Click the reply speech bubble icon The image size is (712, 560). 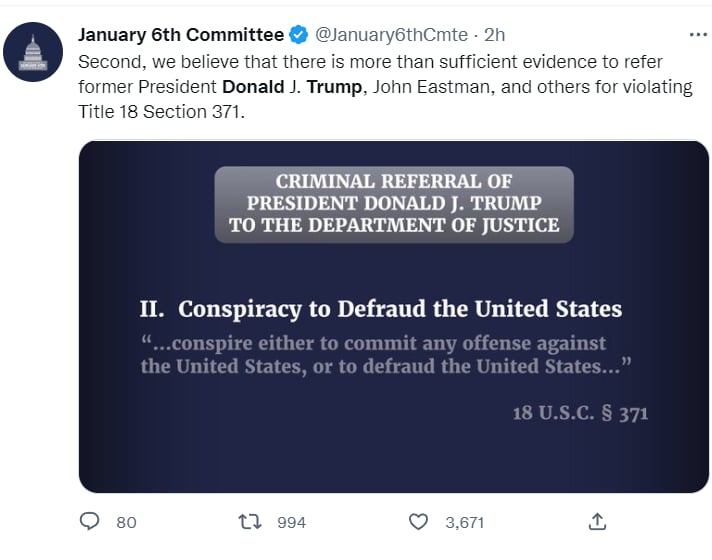[89, 521]
